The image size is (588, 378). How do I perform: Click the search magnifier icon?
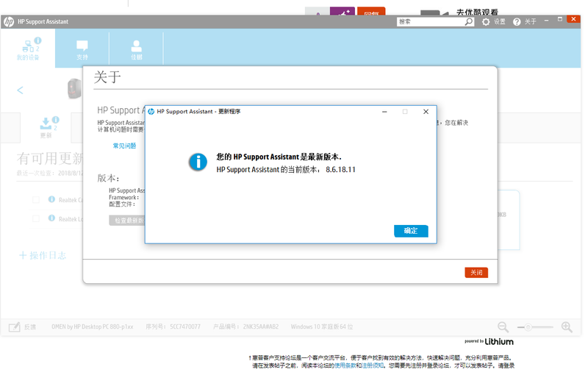[469, 22]
